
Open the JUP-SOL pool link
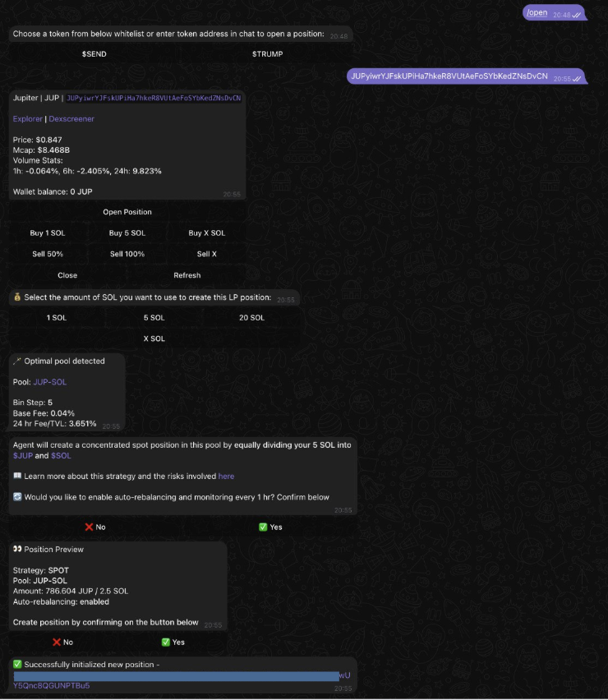point(49,382)
